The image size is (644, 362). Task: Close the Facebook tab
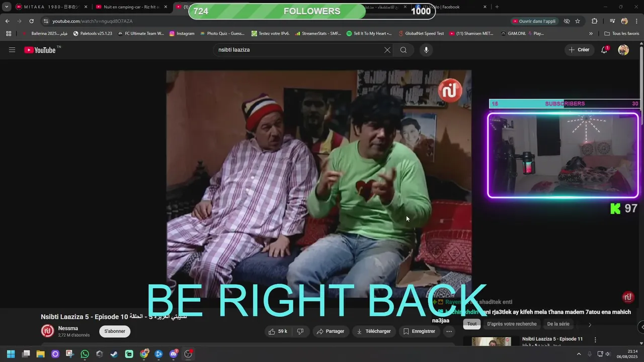(x=485, y=7)
